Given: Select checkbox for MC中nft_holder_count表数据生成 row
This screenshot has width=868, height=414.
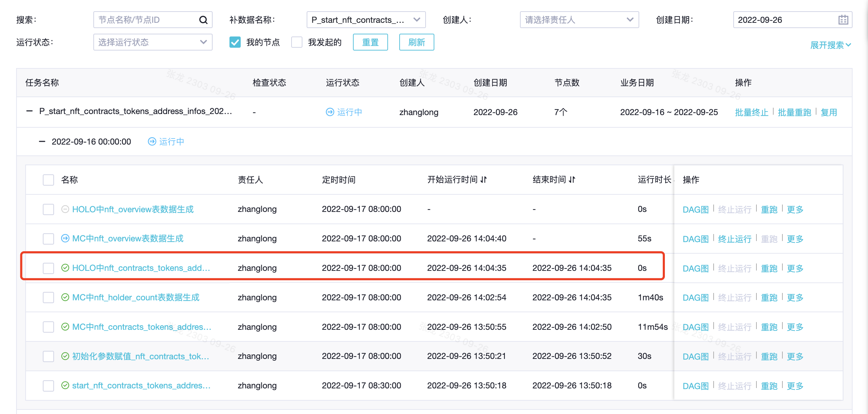Looking at the screenshot, I should pos(48,298).
